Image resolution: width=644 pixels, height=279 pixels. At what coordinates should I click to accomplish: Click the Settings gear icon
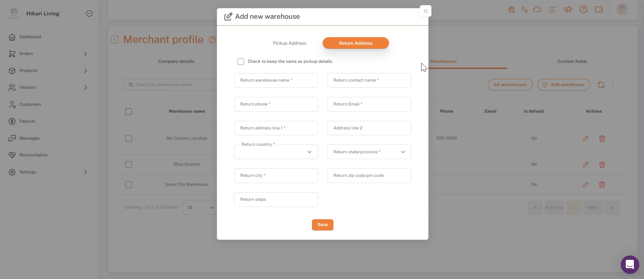pyautogui.click(x=12, y=172)
